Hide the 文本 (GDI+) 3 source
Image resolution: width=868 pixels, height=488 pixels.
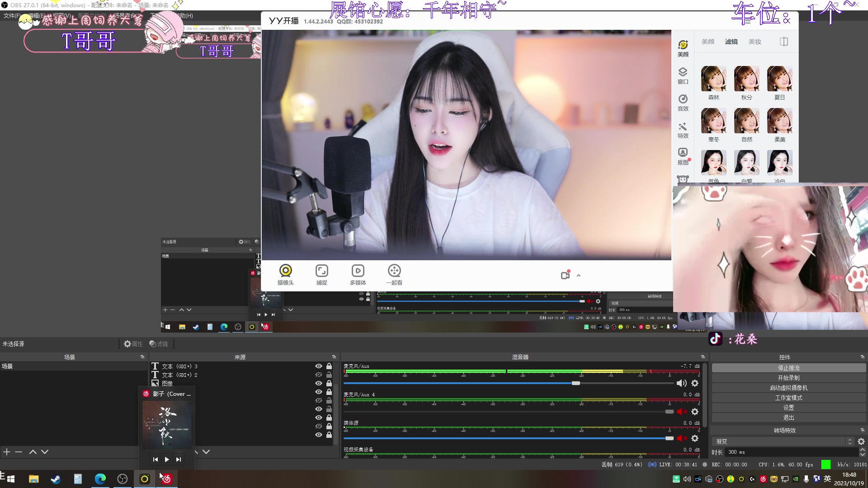pos(318,366)
